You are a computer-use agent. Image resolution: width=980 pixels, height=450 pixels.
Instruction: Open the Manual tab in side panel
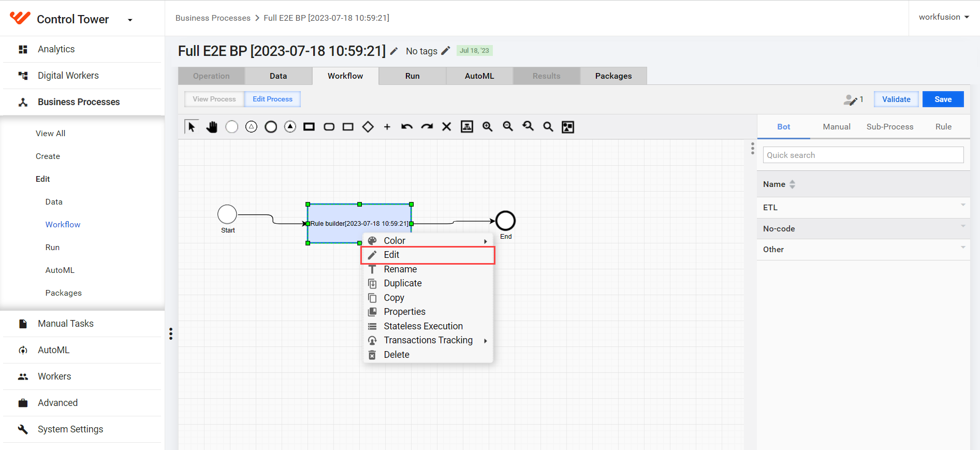tap(837, 127)
